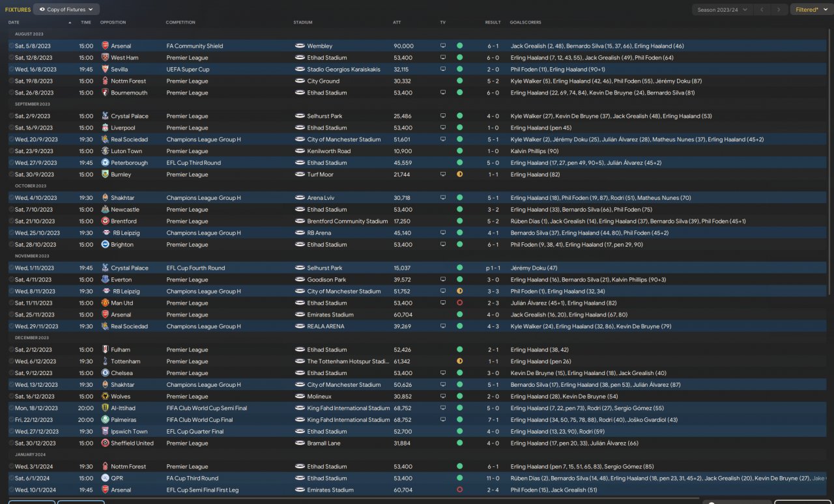834x504 pixels.
Task: Click the Everton club badge
Action: (106, 280)
